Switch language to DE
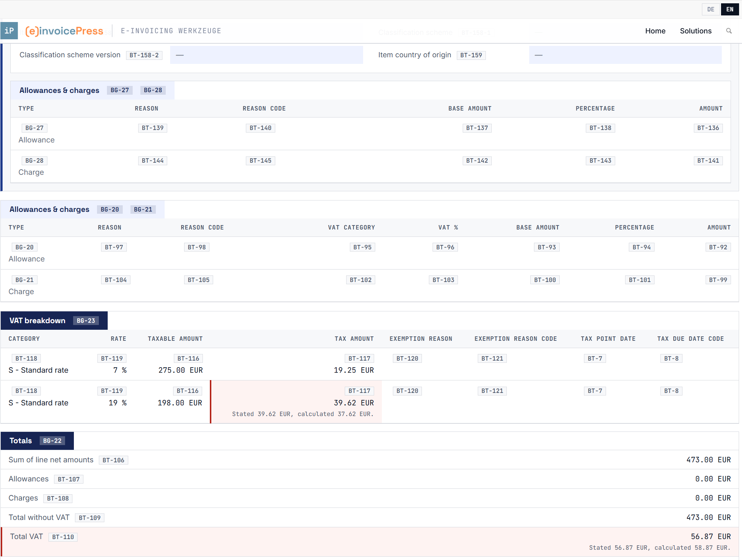Viewport: 742px width, 560px height. tap(711, 9)
